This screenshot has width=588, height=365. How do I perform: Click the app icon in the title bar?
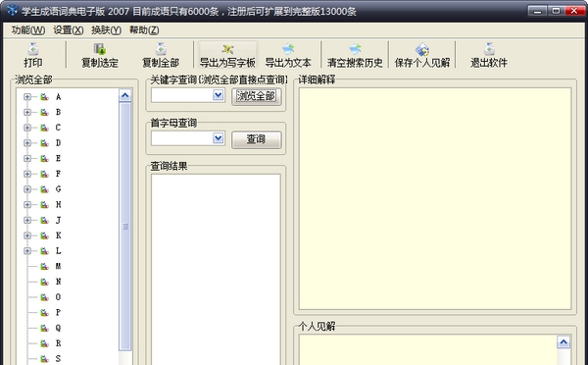pos(12,10)
